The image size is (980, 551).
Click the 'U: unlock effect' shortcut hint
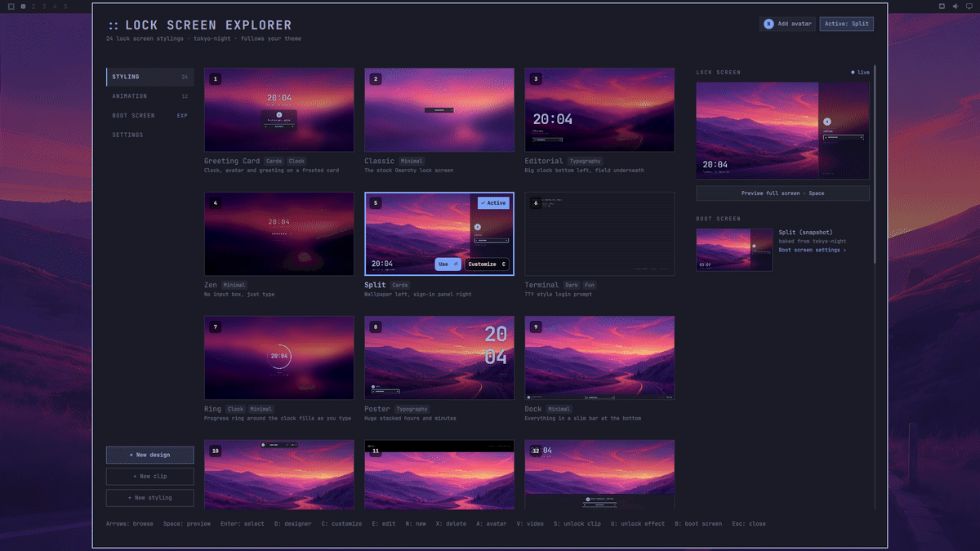pos(638,524)
